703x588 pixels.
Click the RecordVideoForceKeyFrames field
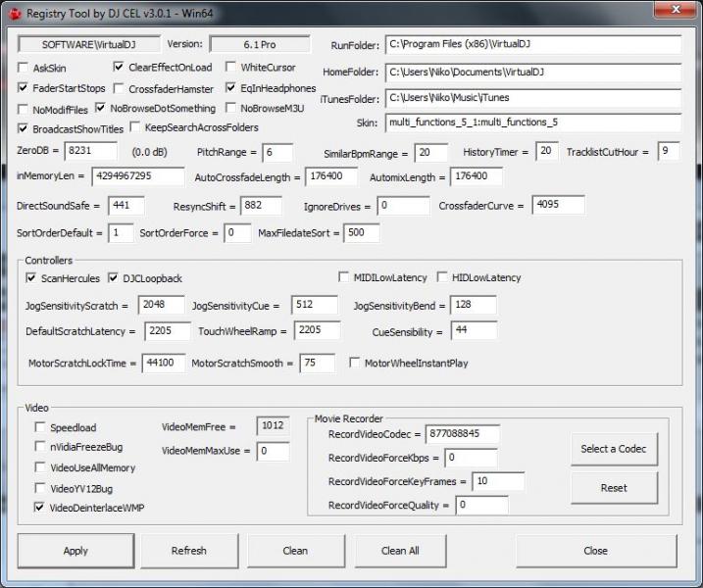[498, 481]
